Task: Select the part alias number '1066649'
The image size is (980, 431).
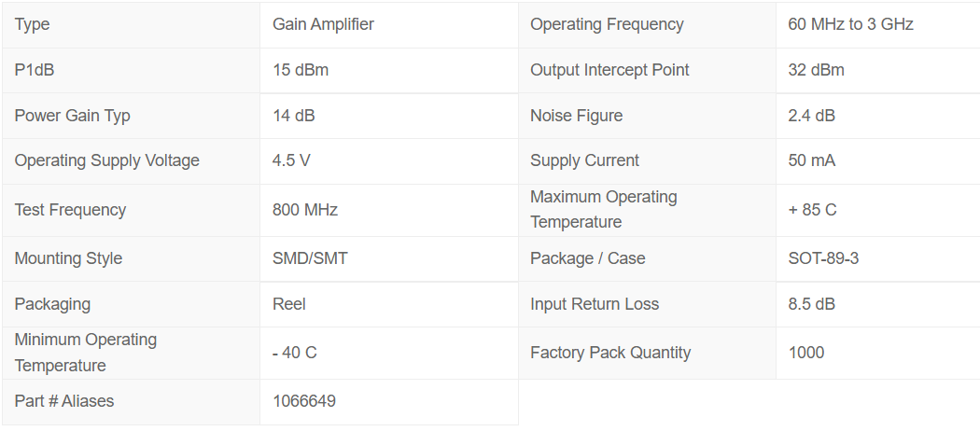Action: 303,401
